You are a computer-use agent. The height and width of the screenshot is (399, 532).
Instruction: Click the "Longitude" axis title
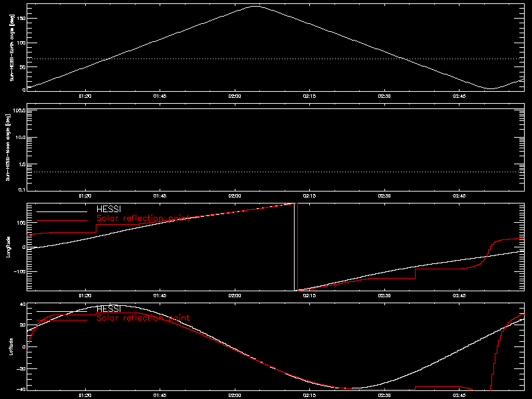point(8,247)
